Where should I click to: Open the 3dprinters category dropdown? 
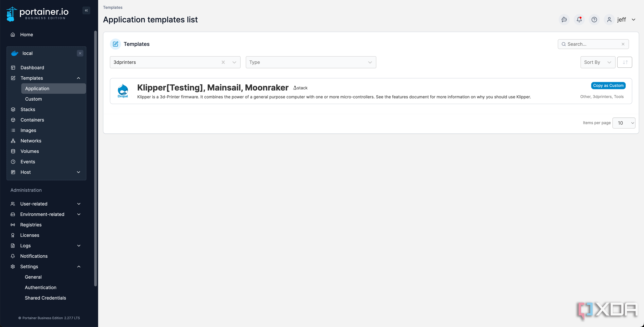coord(234,62)
